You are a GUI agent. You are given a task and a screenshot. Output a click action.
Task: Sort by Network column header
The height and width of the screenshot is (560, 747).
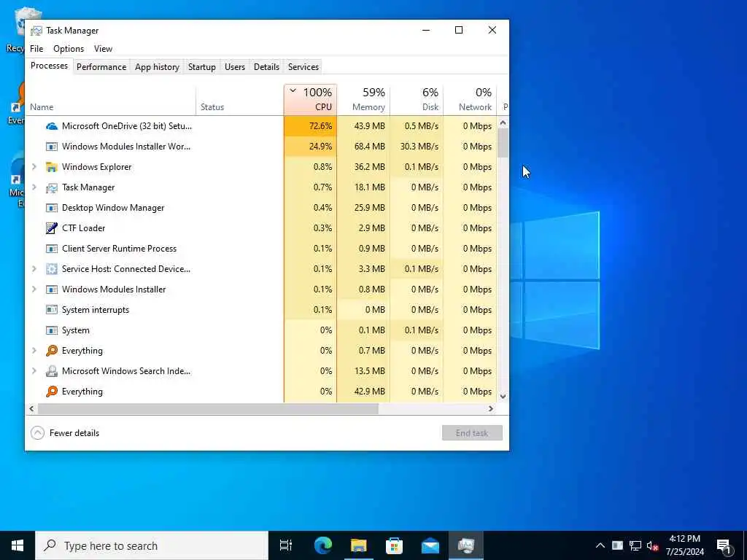click(471, 100)
